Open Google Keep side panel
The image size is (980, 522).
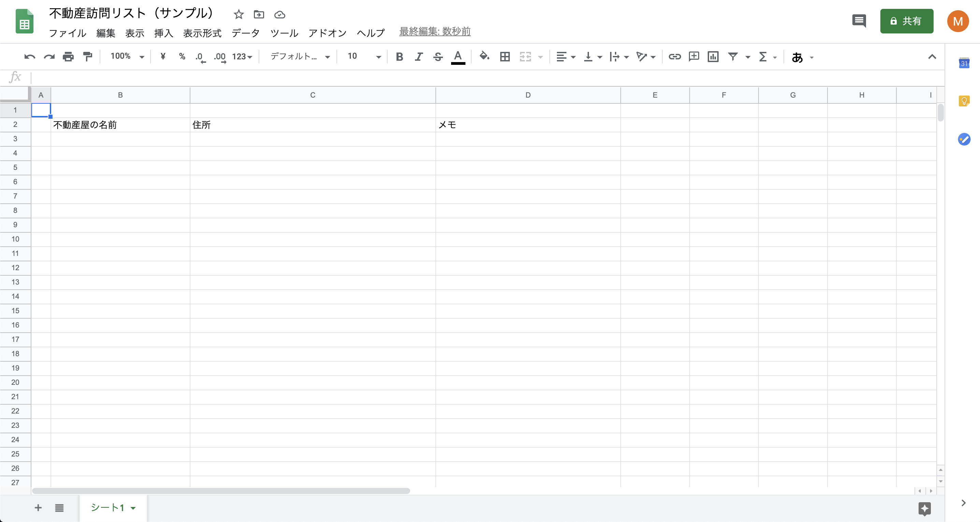click(x=964, y=101)
